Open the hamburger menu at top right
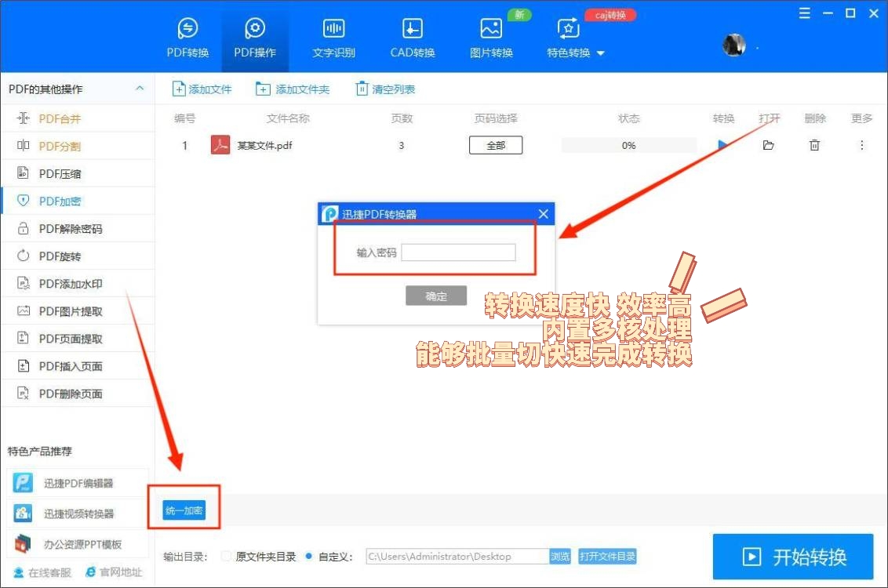888x588 pixels. [x=804, y=13]
